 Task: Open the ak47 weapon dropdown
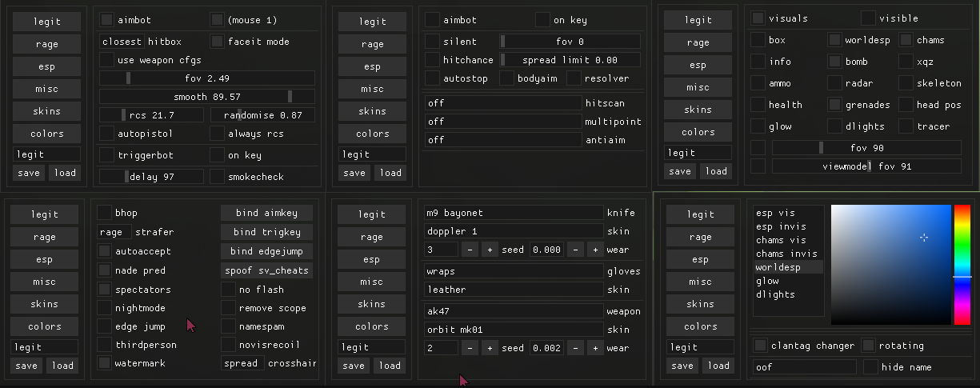pos(514,310)
